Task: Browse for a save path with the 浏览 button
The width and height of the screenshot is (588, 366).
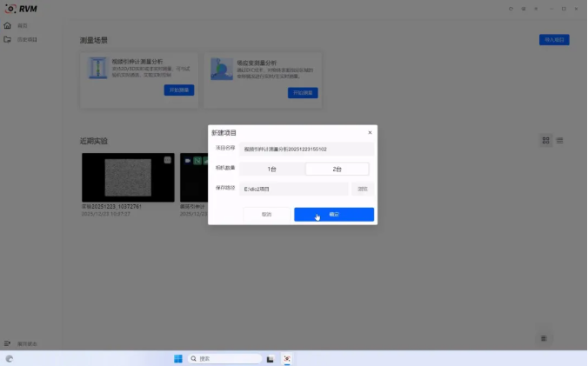Action: point(363,189)
